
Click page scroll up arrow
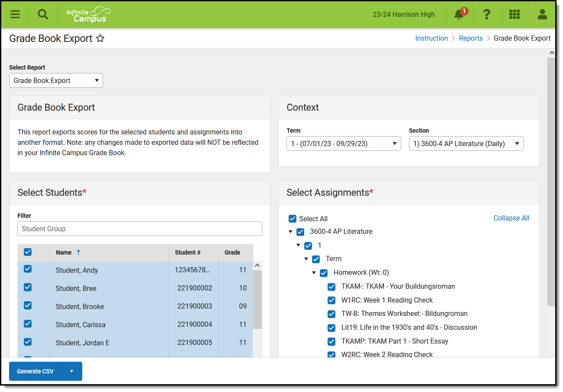tap(551, 53)
